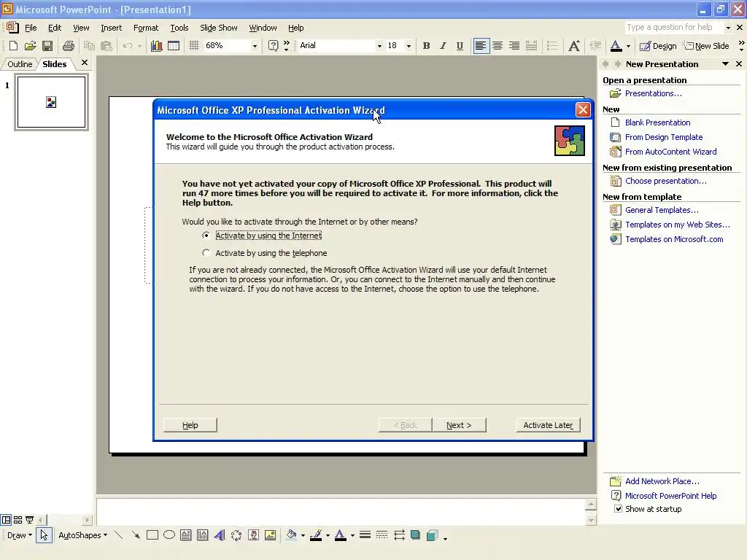Insert Diagram or Organization Chart icon
The image size is (747, 560).
coord(236,535)
